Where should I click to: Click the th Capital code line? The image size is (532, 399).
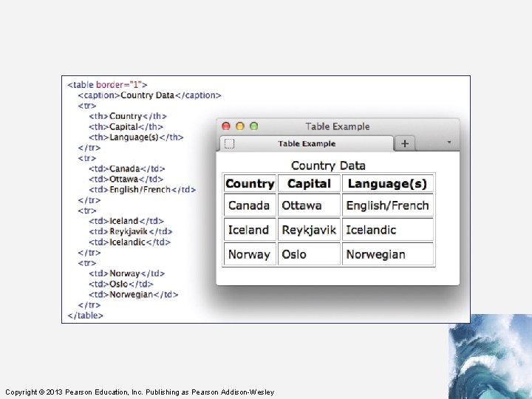[126, 126]
